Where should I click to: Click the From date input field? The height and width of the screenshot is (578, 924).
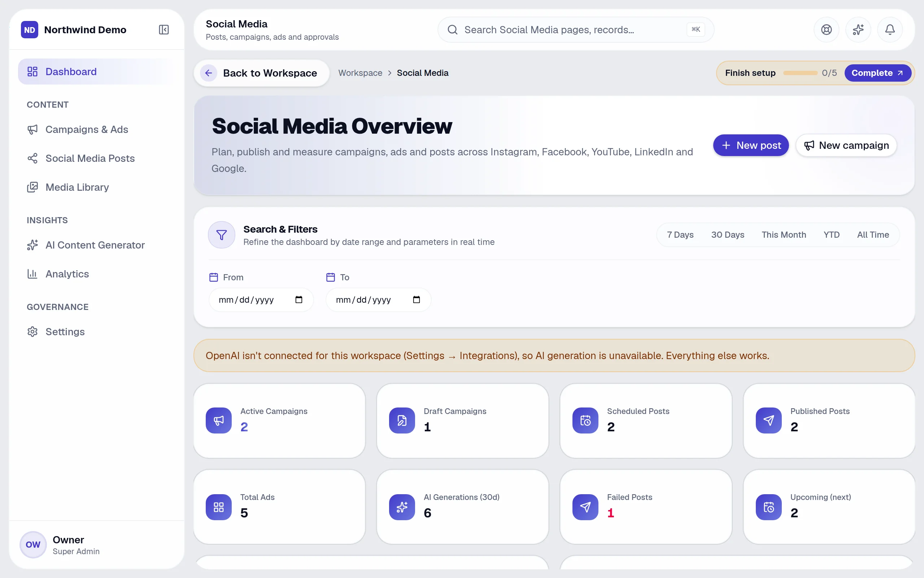pyautogui.click(x=261, y=300)
